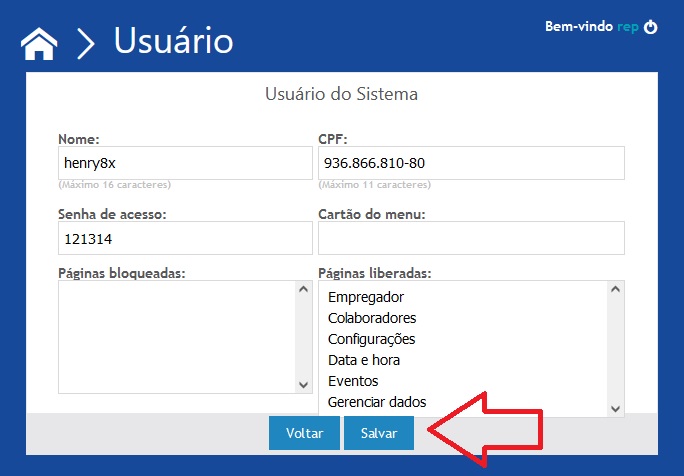Select Empregador in Páginas liberadas

coord(465,297)
